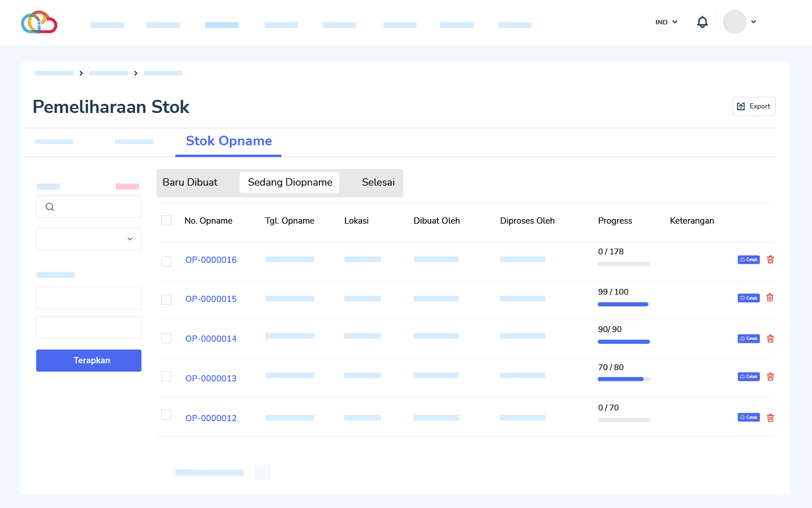Viewport: 812px width, 508px height.
Task: Click trash icon for OP-0000015
Action: point(770,298)
